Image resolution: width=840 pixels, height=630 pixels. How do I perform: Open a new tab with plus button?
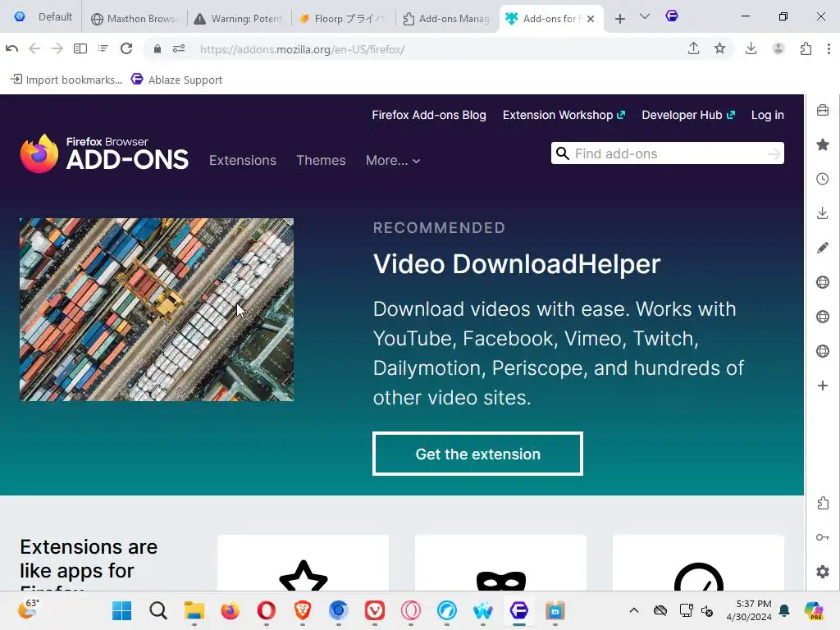620,19
